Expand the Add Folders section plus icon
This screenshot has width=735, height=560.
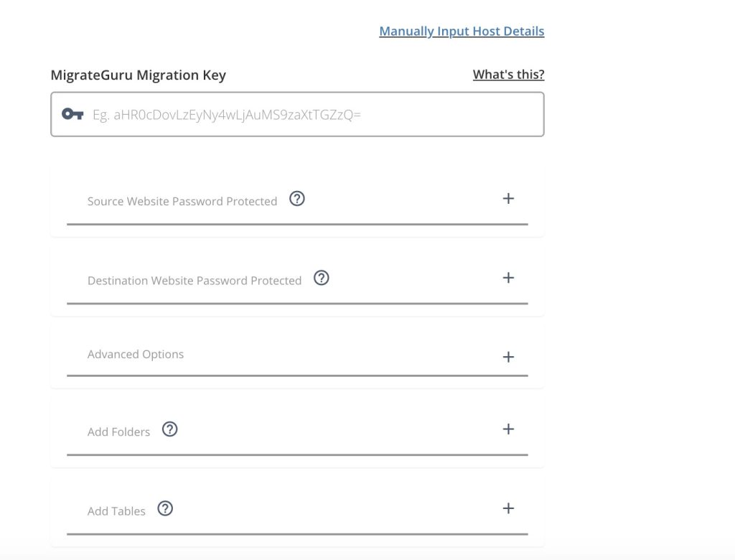pyautogui.click(x=508, y=429)
